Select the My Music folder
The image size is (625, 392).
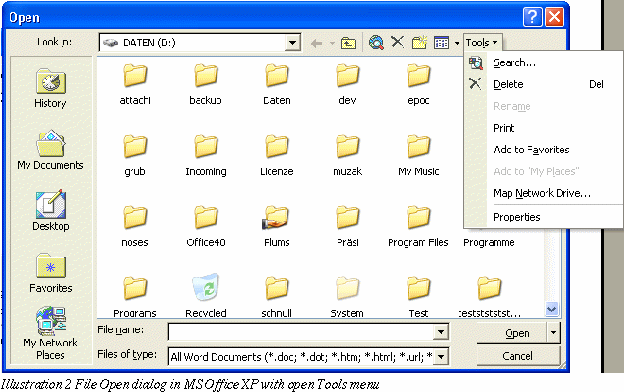(x=419, y=155)
